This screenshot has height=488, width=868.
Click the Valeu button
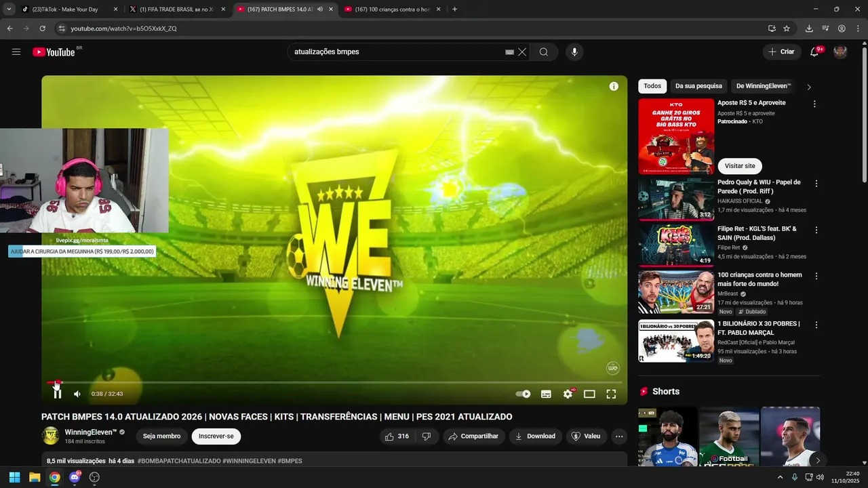(586, 436)
